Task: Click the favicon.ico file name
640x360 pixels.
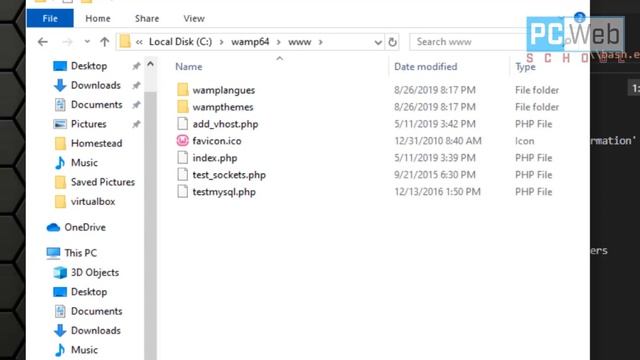Action: point(217,141)
